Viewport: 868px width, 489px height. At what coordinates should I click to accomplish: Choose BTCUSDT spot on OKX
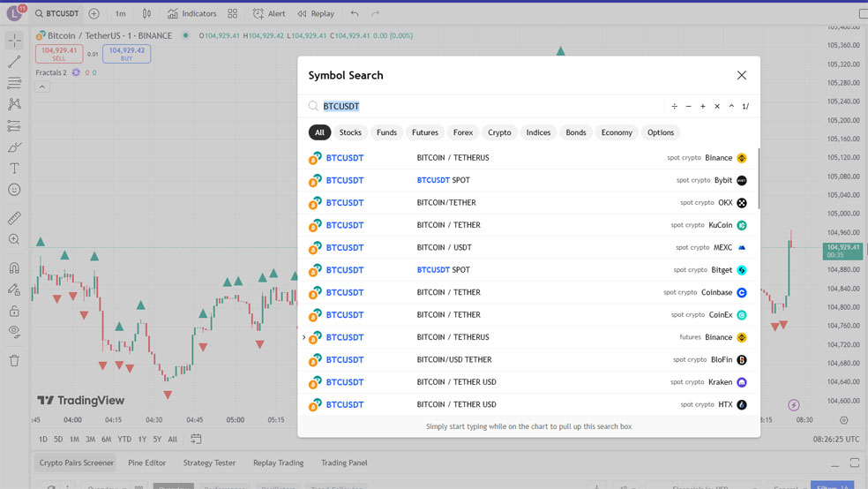click(528, 203)
